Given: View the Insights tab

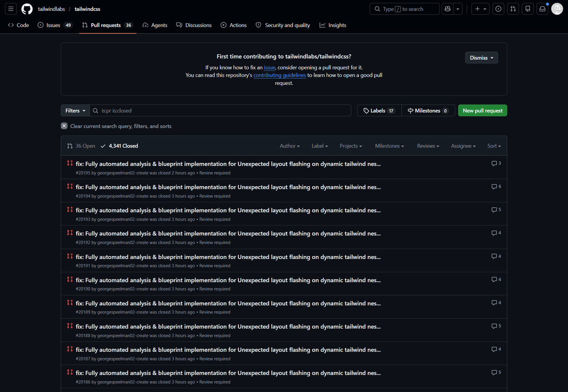Looking at the screenshot, I should point(333,25).
